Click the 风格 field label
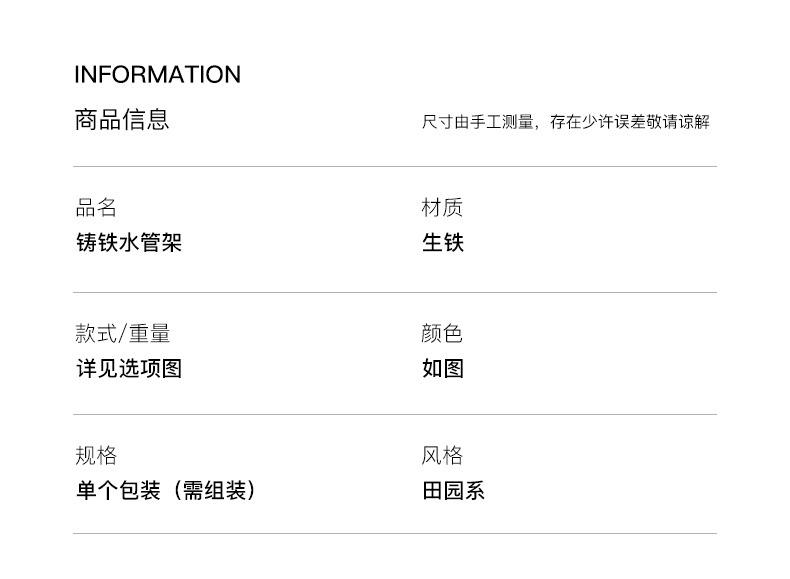Screen dimensions: 790x579 pos(442,456)
